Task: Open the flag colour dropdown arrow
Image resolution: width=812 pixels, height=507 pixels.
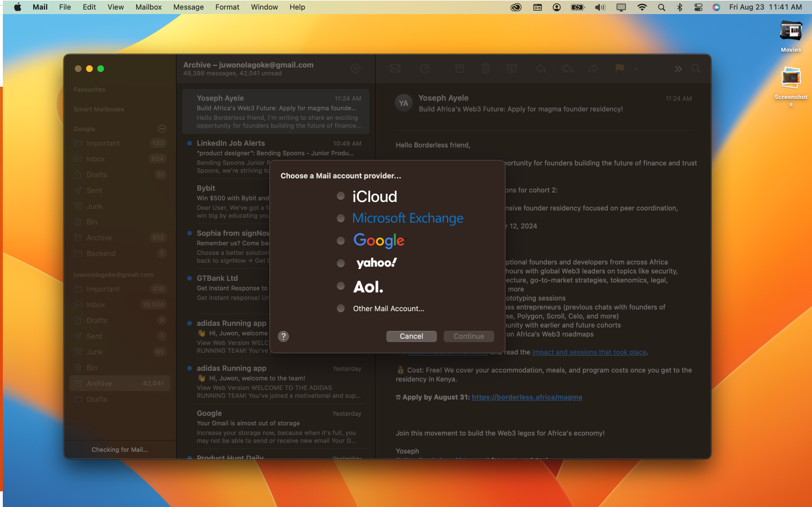Action: pyautogui.click(x=636, y=69)
